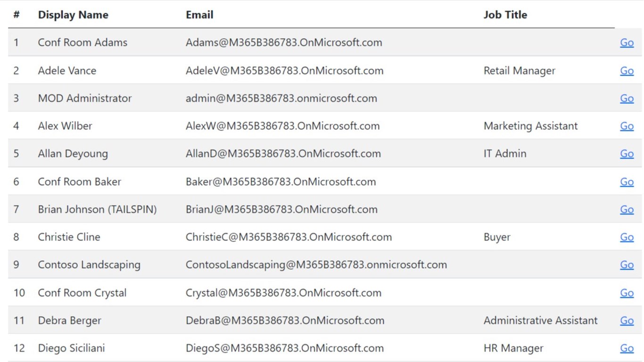Click Go for Diego Siciliani
The height and width of the screenshot is (362, 644).
click(627, 348)
